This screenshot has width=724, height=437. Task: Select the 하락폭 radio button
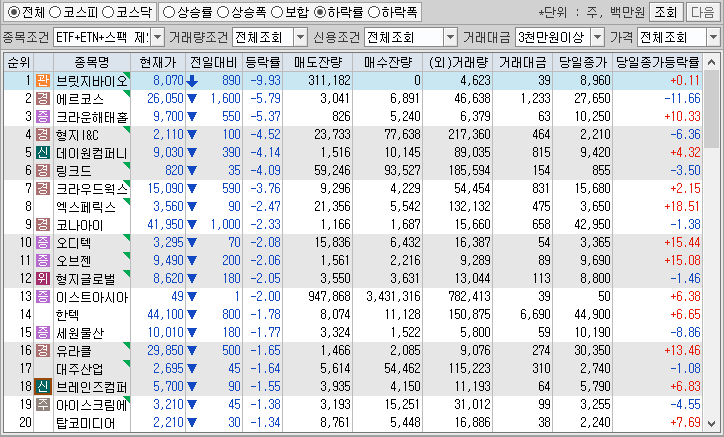374,12
